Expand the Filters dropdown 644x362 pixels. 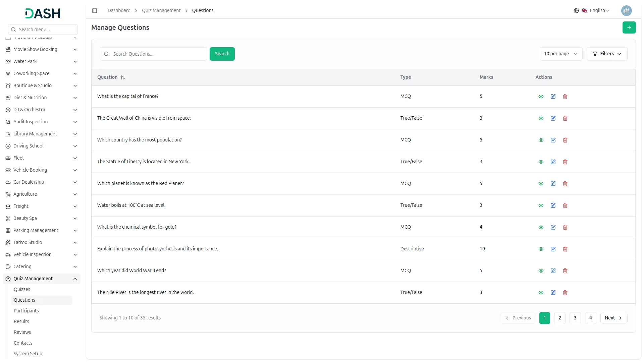pyautogui.click(x=607, y=54)
